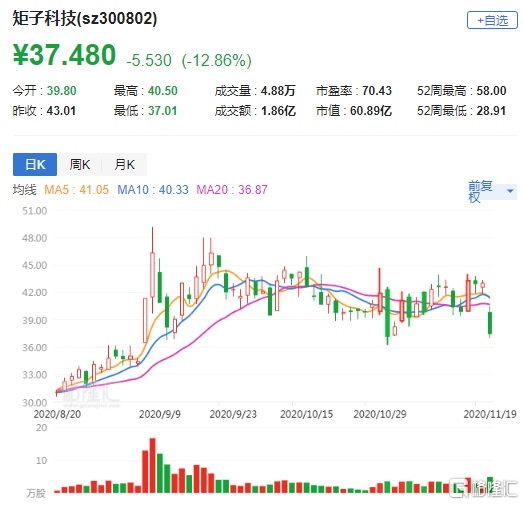Switch to the 月K monthly chart tab
The width and height of the screenshot is (524, 505).
coord(124,164)
